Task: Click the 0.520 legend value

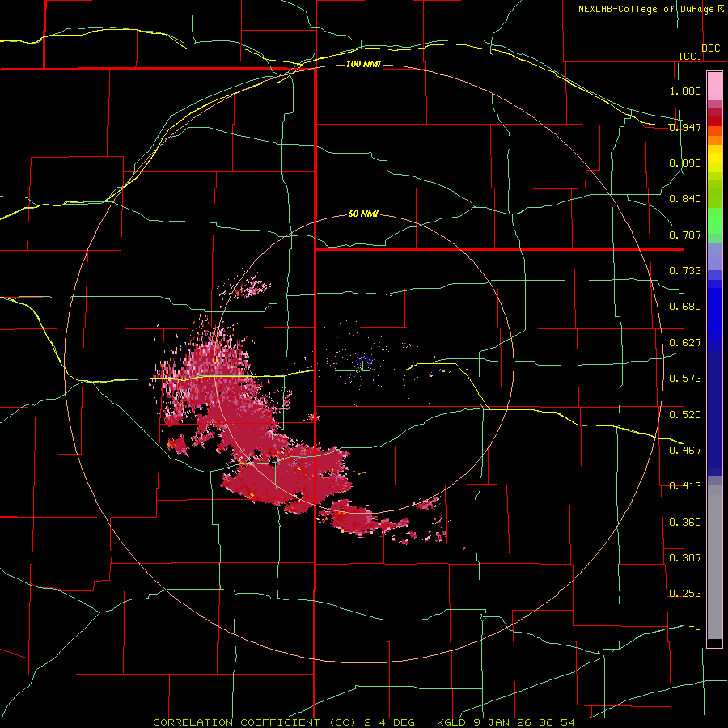Action: [685, 415]
